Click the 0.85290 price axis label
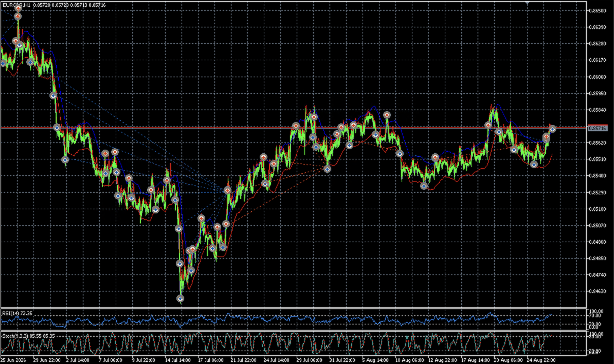The height and width of the screenshot is (364, 614). pos(597,192)
